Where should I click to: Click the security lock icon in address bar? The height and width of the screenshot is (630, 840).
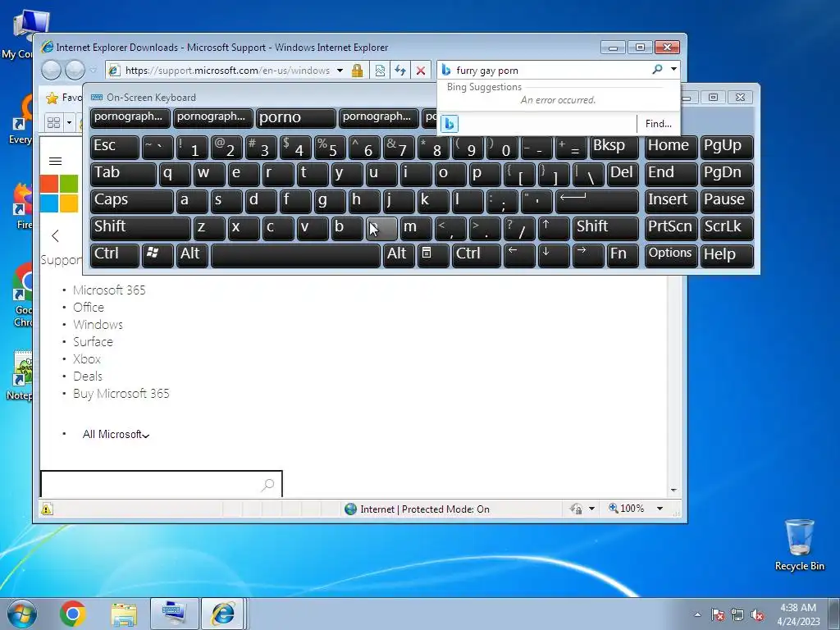tap(358, 71)
